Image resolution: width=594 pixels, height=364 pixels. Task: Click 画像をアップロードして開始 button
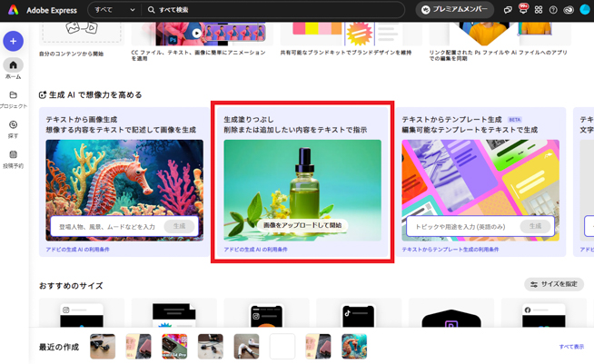[x=302, y=225]
